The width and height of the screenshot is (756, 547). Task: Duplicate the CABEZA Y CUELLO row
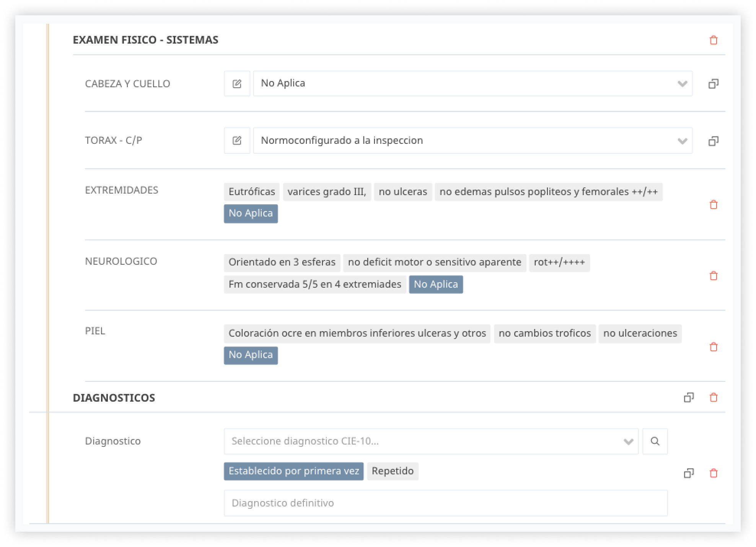[713, 83]
